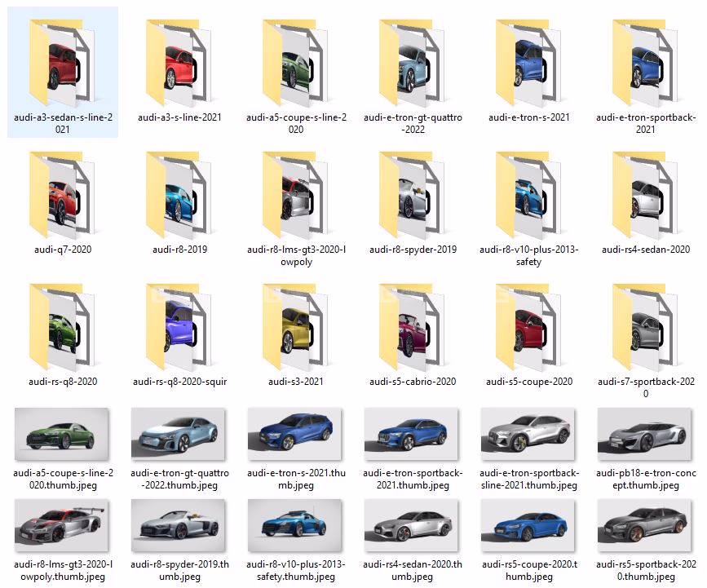Click the folder name 'audi-s5-cabrio-2020'
The image size is (707, 588).
pos(413,382)
